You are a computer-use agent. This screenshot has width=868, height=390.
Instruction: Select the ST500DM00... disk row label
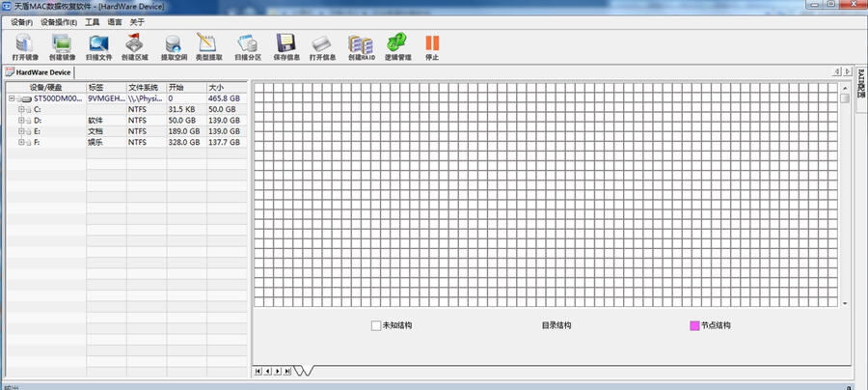click(x=58, y=98)
